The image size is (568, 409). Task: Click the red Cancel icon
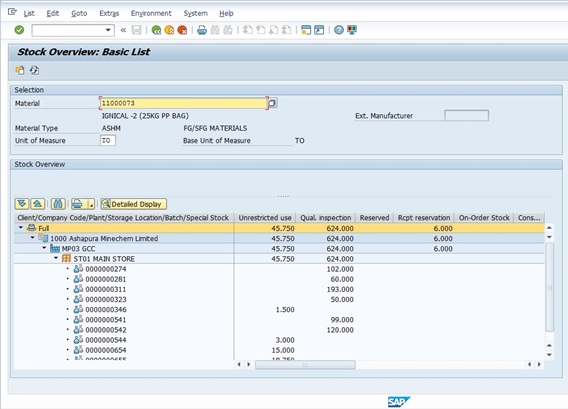tap(182, 30)
